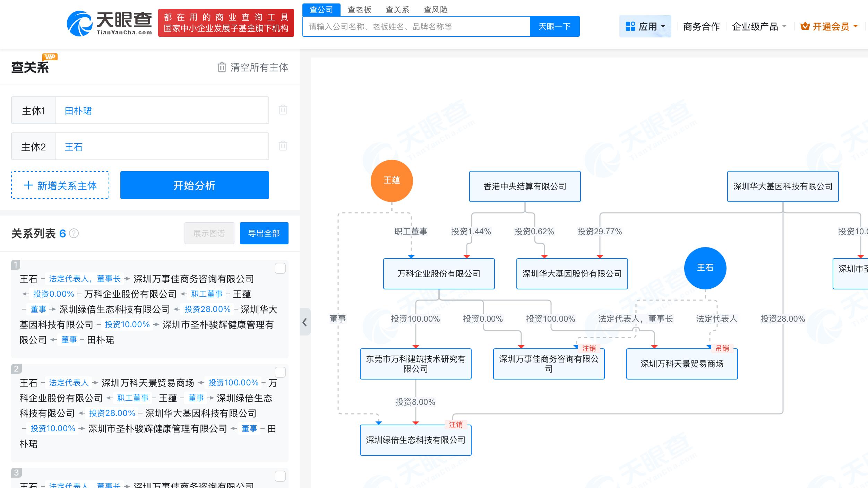
Task: Click the VIP badge on 查关系 heading
Action: coord(51,56)
